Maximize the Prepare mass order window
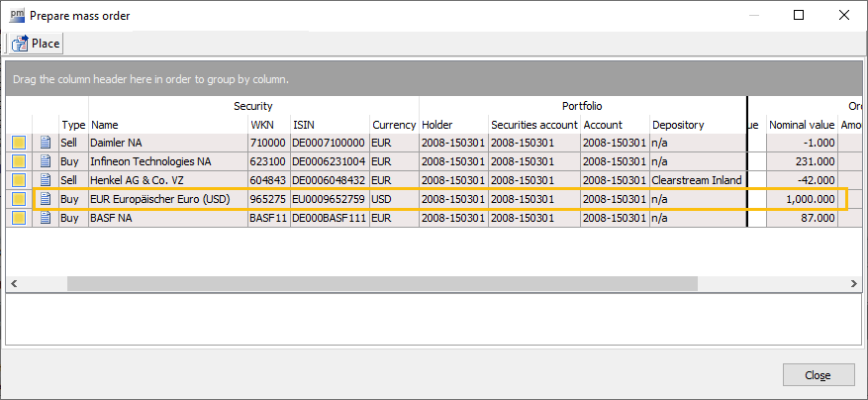Image resolution: width=868 pixels, height=400 pixels. tap(798, 15)
